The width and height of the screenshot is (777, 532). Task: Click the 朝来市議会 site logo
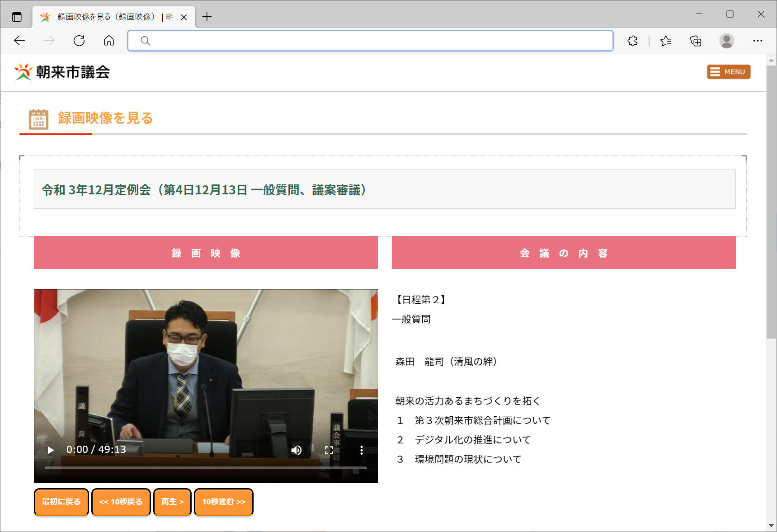(x=62, y=72)
